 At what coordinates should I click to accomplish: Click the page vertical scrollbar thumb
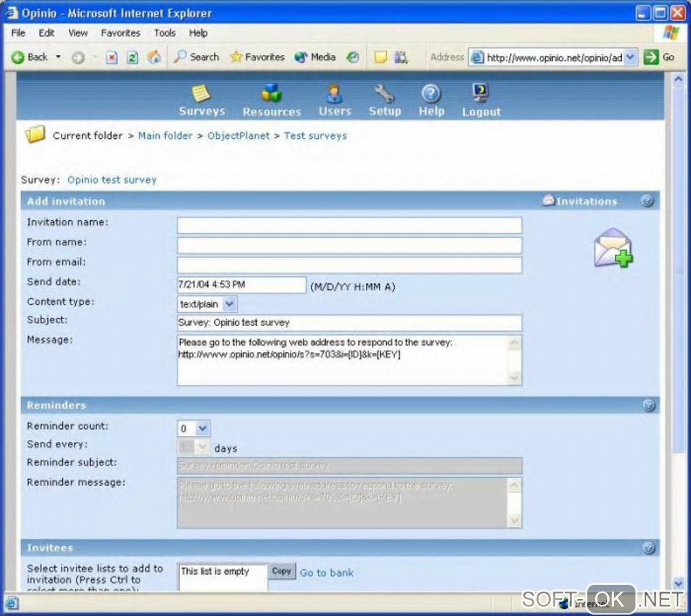click(x=677, y=269)
